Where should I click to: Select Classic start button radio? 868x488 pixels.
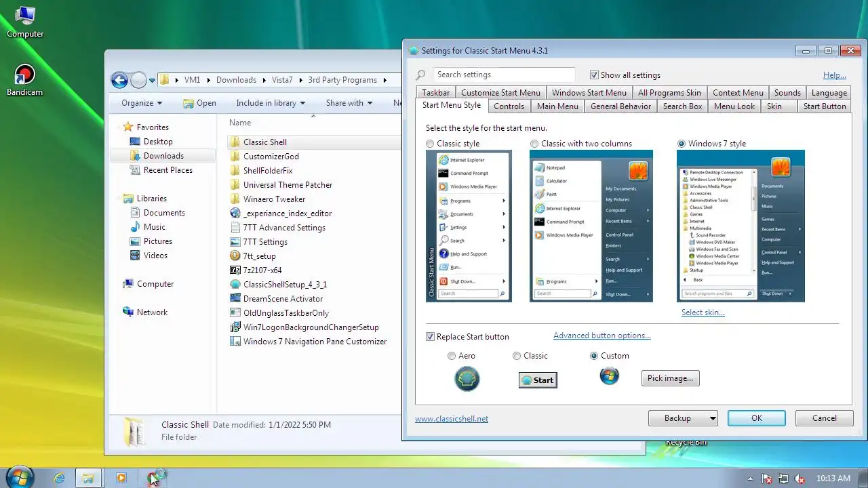517,356
